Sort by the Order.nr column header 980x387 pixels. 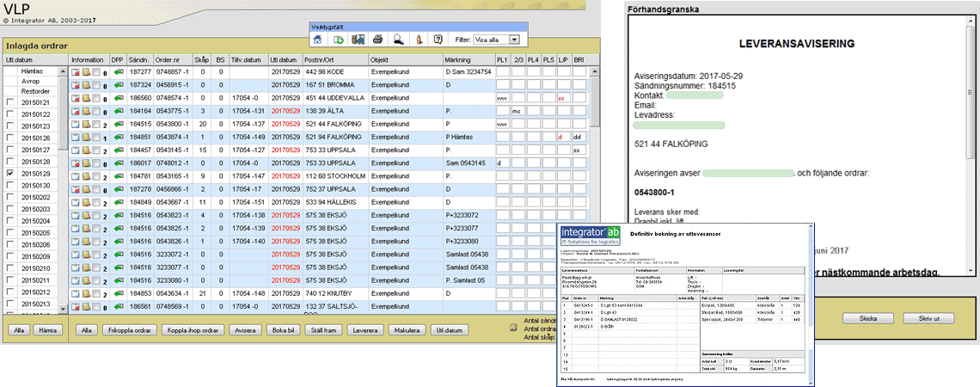[167, 60]
